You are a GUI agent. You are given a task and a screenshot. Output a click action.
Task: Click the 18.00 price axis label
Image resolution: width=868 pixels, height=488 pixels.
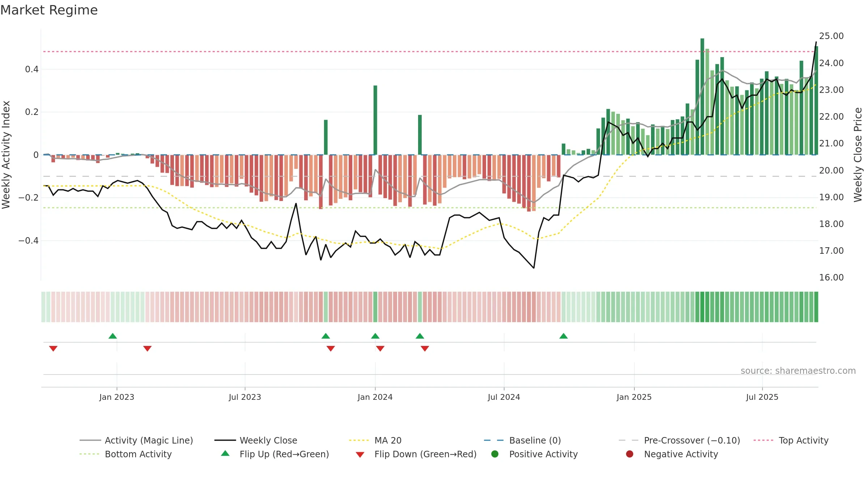coord(831,224)
